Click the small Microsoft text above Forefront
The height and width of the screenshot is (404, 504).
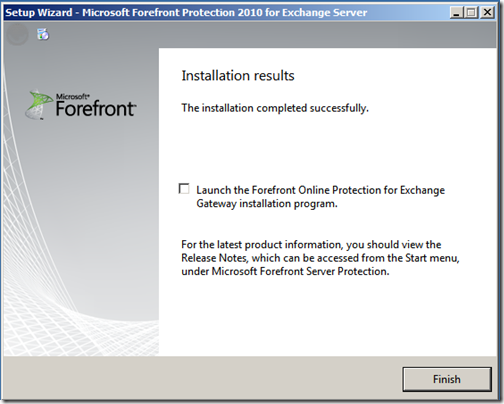coord(72,97)
